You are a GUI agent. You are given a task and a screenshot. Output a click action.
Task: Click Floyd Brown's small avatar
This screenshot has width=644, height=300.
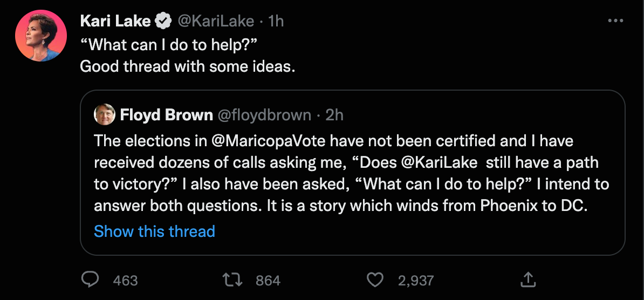(105, 114)
